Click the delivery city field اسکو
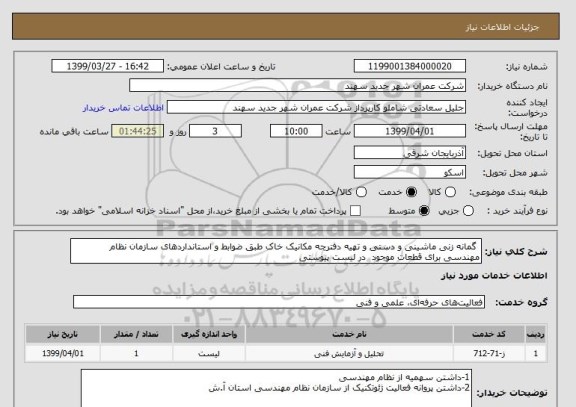The image size is (576, 407). pyautogui.click(x=410, y=172)
